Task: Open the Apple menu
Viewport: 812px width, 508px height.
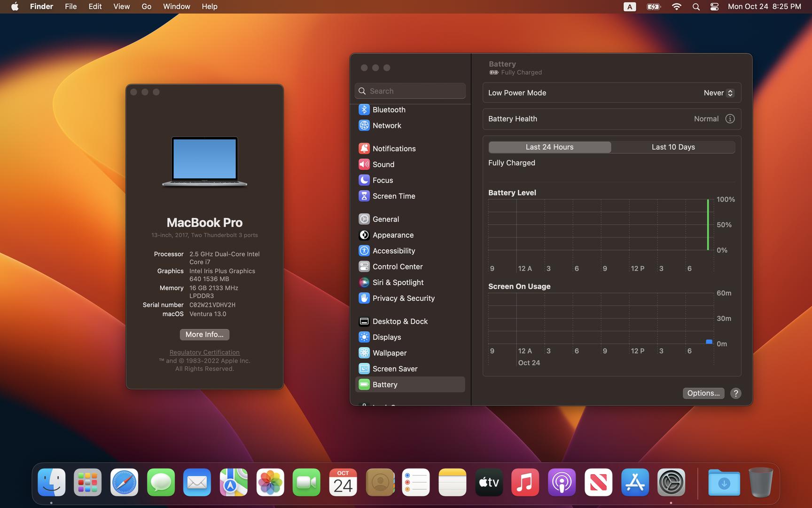Action: [15, 7]
